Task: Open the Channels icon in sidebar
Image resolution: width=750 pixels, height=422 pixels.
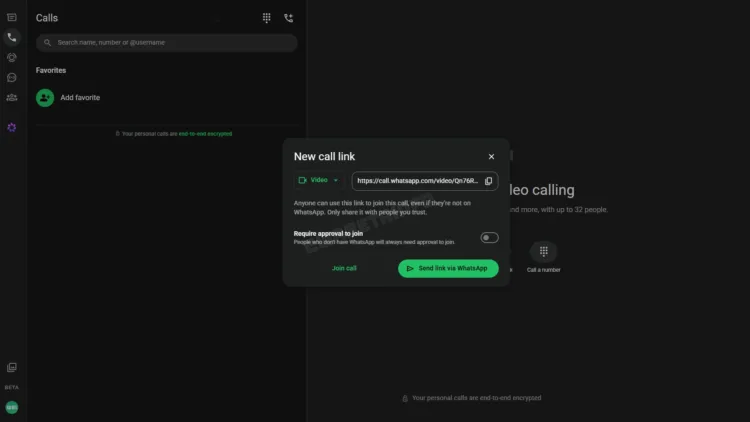Action: (11, 78)
